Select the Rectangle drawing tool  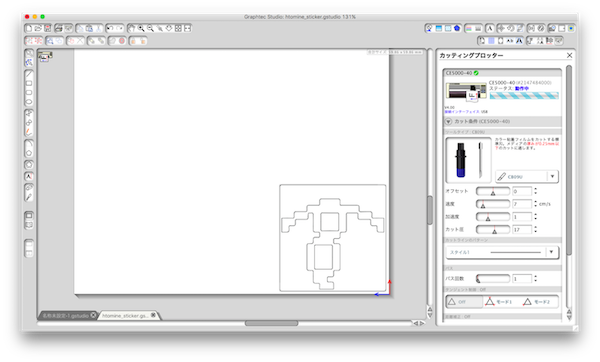point(29,83)
